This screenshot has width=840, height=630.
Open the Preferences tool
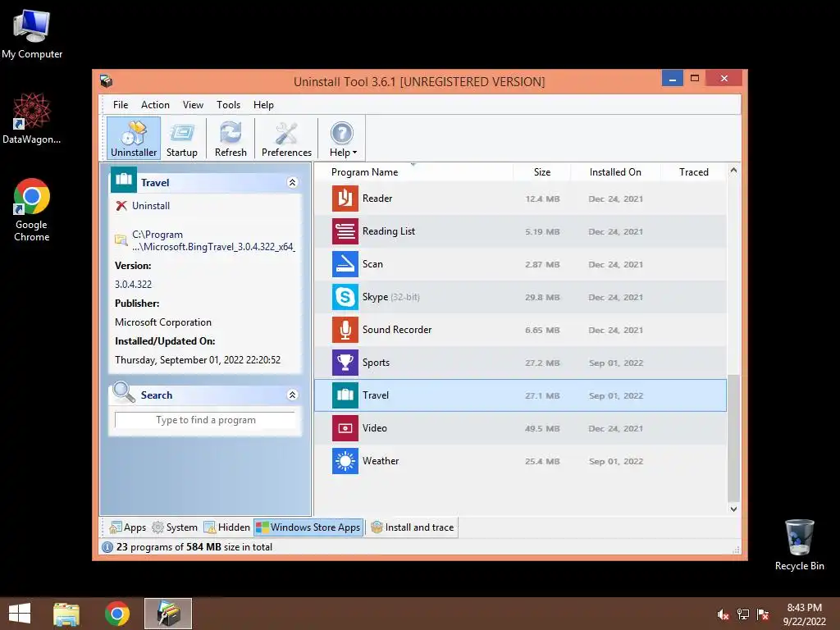(286, 139)
